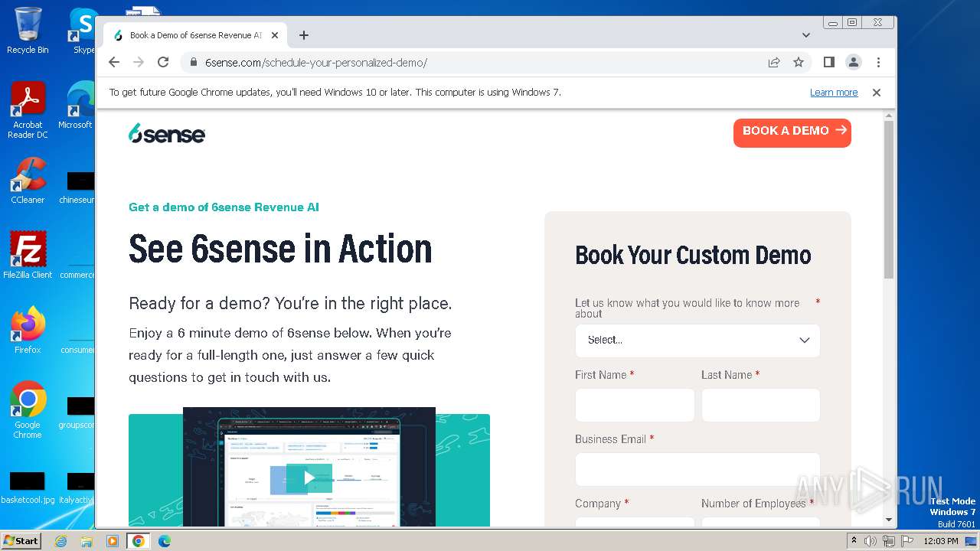Screen dimensions: 980x551
Task: Click the BOOK A DEMO button
Action: click(x=792, y=132)
